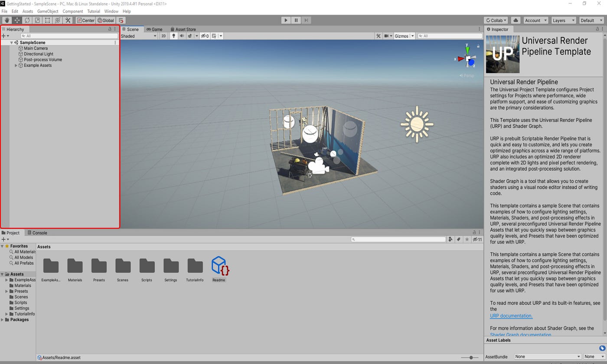The image size is (607, 364).
Task: Switch to the Asset Store tab
Action: point(183,29)
